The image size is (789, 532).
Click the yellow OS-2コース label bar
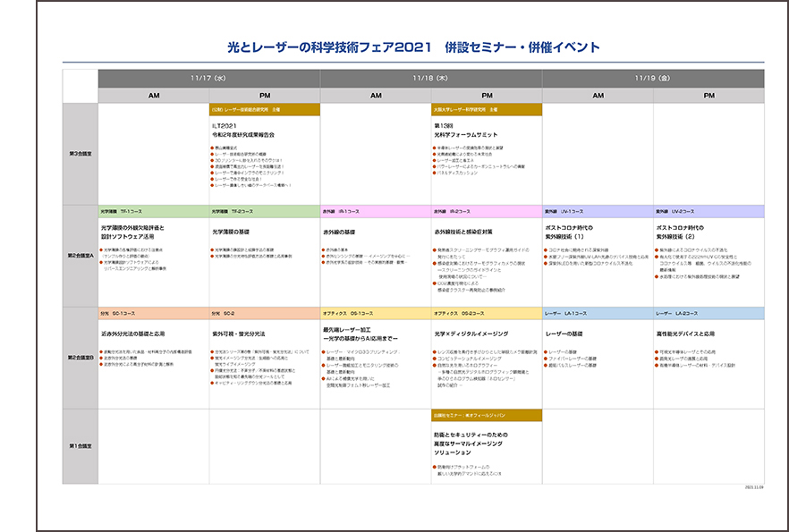487,314
